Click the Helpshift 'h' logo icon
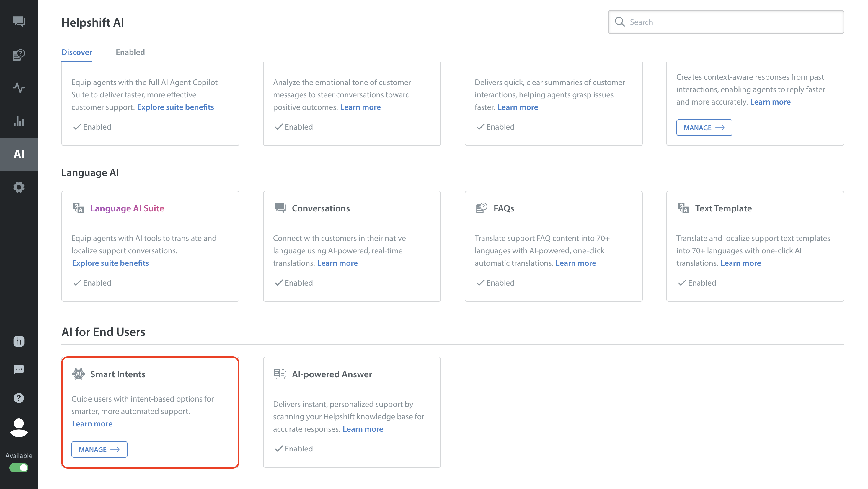This screenshot has width=868, height=489. click(x=19, y=341)
